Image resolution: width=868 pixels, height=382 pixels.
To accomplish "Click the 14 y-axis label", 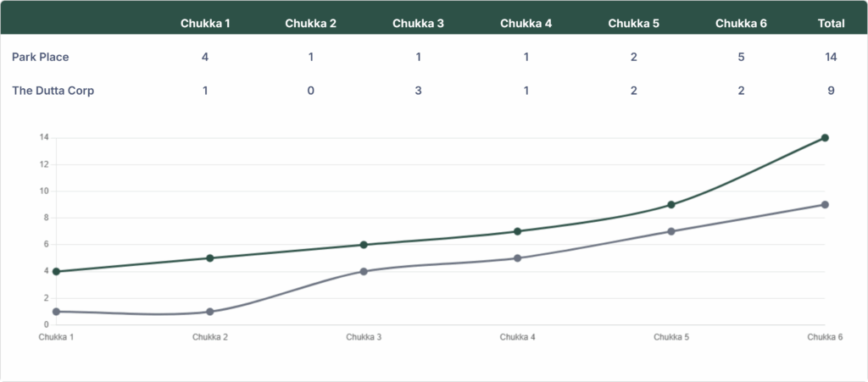I will click(x=43, y=137).
